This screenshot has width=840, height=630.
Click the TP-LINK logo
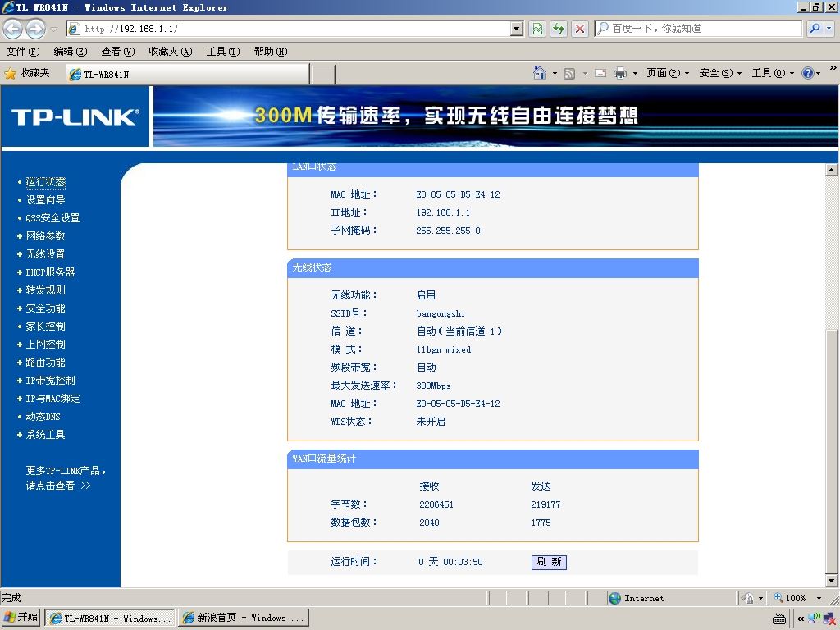point(75,116)
